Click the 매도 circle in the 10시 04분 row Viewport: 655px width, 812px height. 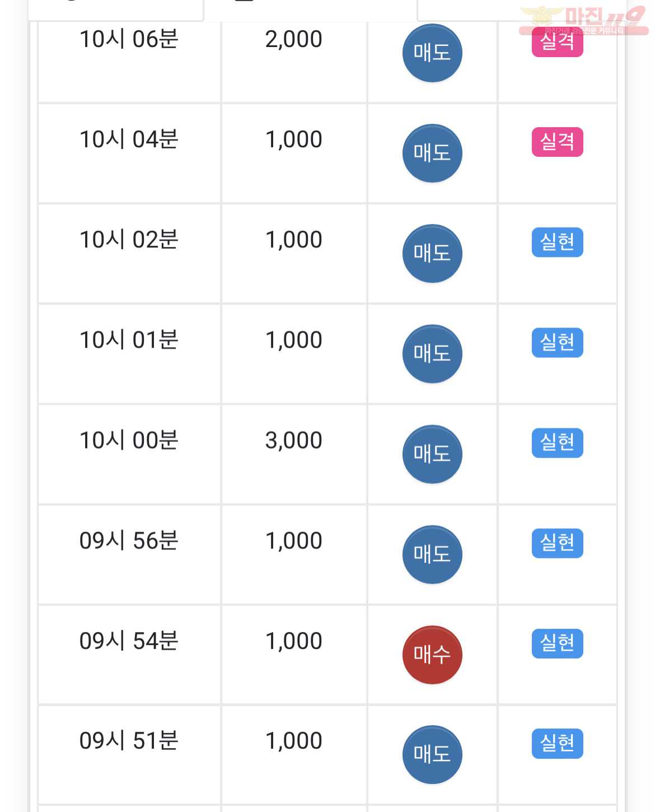(432, 153)
